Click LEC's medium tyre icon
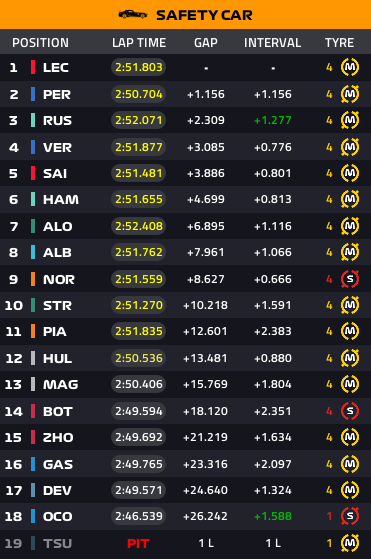 [x=350, y=67]
